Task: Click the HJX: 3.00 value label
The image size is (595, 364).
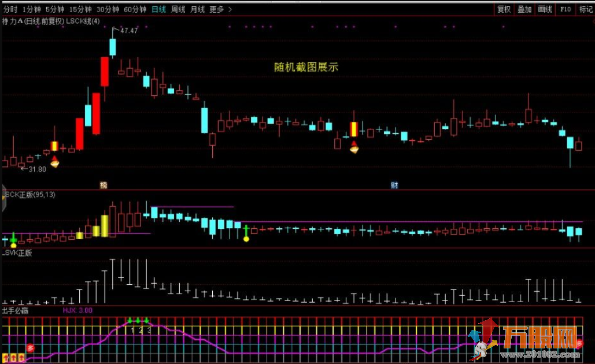Action: click(x=77, y=310)
